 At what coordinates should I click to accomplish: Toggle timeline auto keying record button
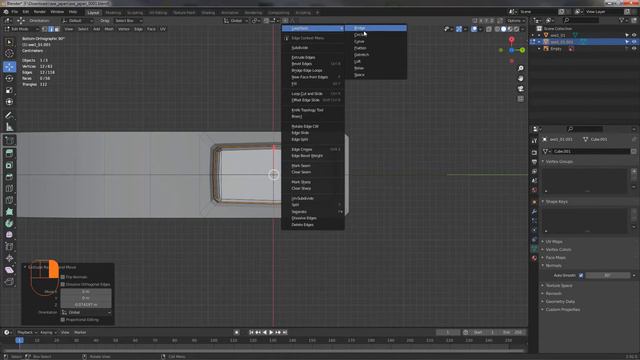coord(236,332)
